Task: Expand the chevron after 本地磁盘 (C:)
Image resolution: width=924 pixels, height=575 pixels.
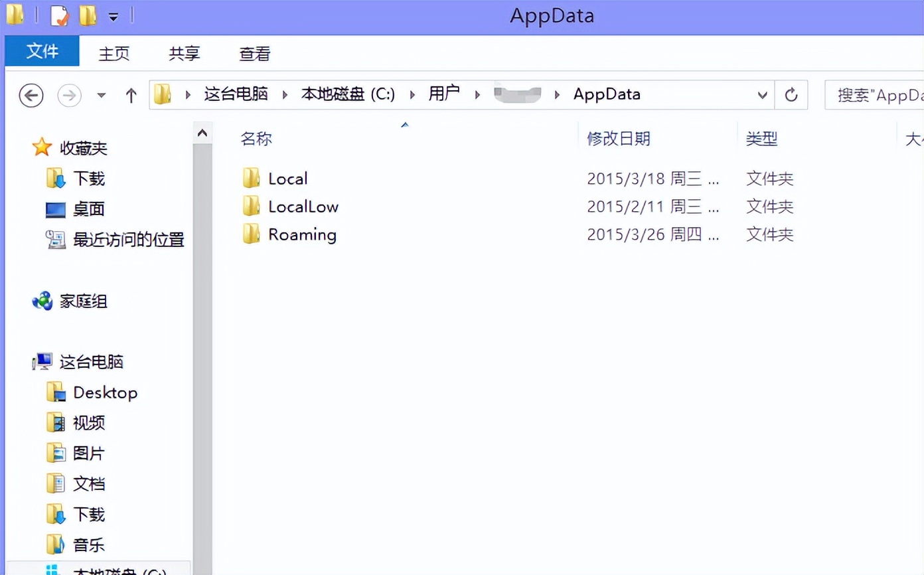Action: pyautogui.click(x=412, y=95)
